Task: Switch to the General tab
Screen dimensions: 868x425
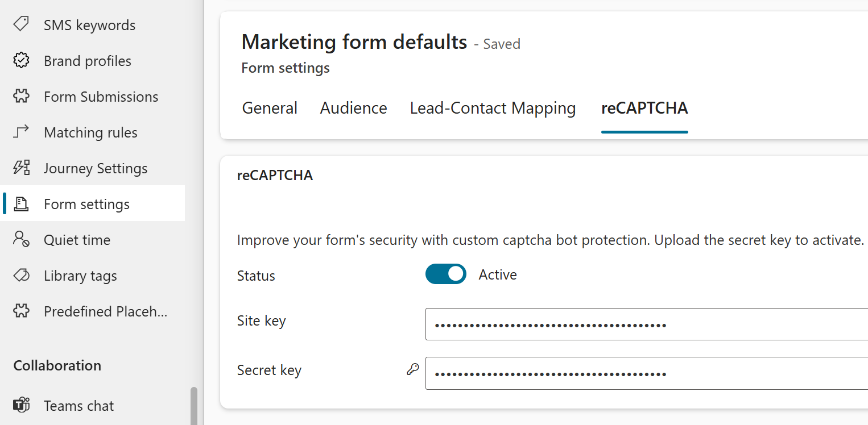Action: tap(270, 108)
